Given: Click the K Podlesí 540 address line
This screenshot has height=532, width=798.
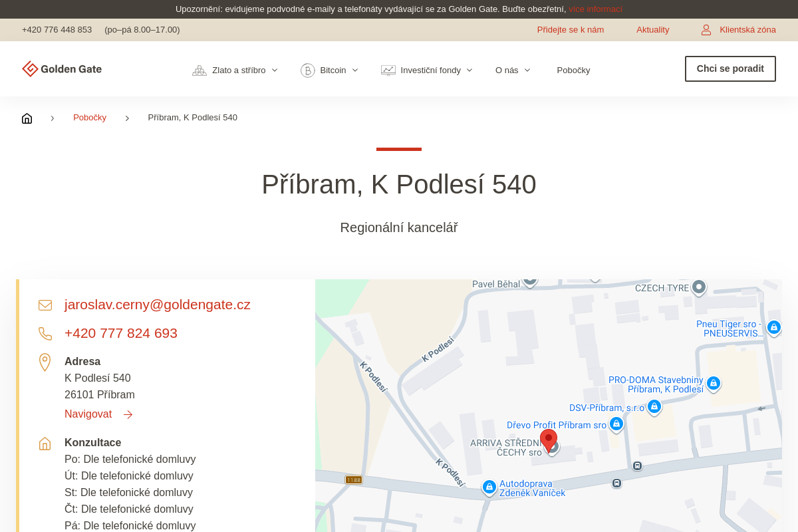Looking at the screenshot, I should (98, 378).
